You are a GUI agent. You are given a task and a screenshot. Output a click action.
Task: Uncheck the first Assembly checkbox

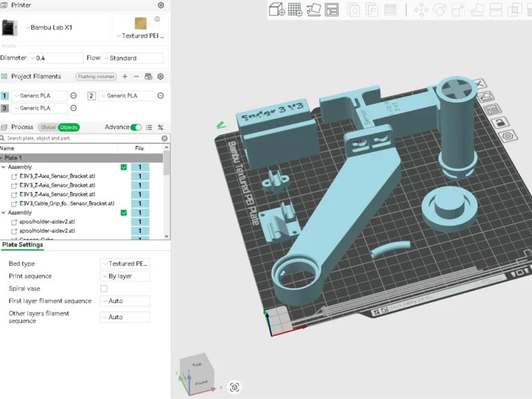[124, 167]
